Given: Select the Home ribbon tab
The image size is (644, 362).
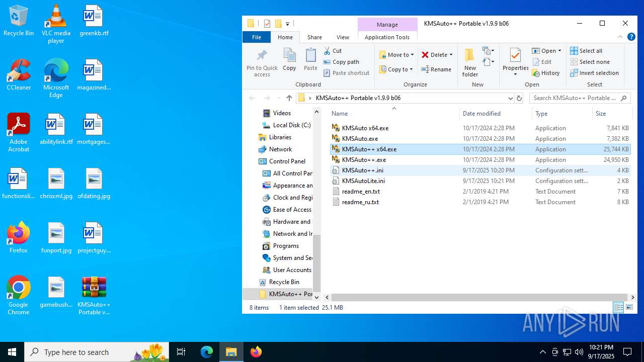Looking at the screenshot, I should tap(285, 37).
